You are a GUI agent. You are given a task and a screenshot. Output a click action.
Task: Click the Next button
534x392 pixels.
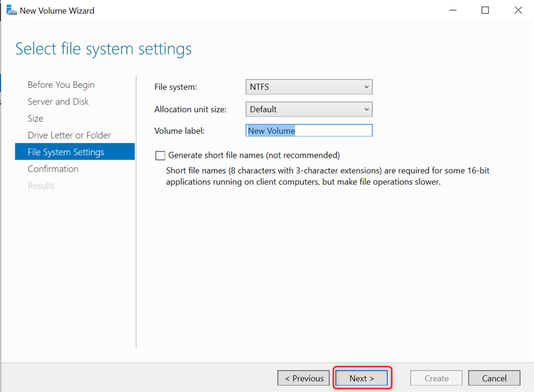361,378
